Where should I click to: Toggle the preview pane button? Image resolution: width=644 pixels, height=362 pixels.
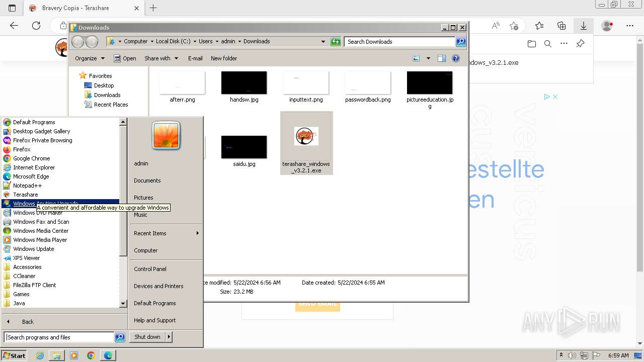click(x=442, y=58)
